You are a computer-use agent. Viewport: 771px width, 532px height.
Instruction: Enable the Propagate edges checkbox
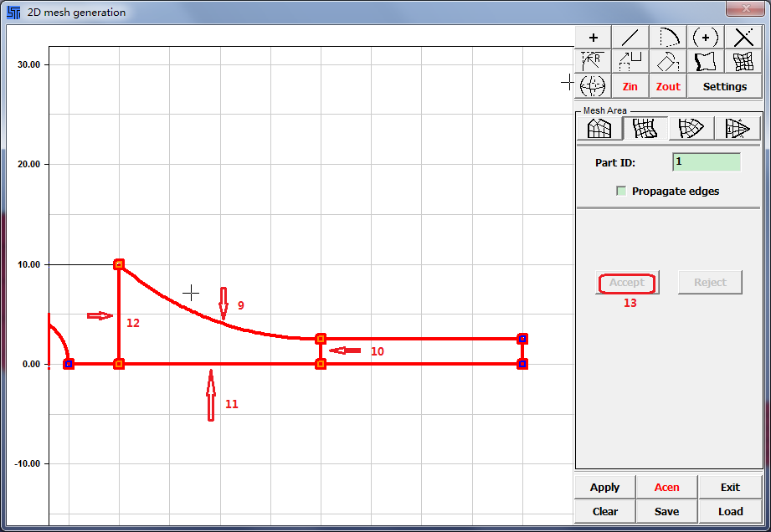tap(621, 191)
